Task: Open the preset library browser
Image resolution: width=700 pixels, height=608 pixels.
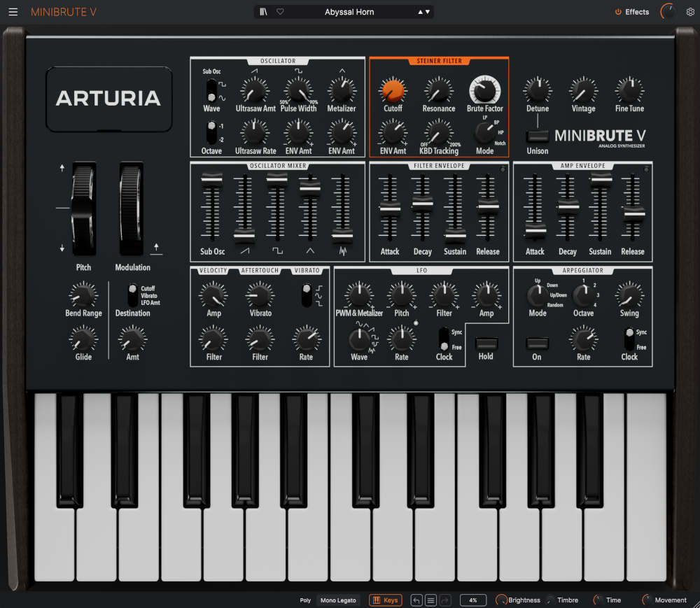Action: click(263, 11)
